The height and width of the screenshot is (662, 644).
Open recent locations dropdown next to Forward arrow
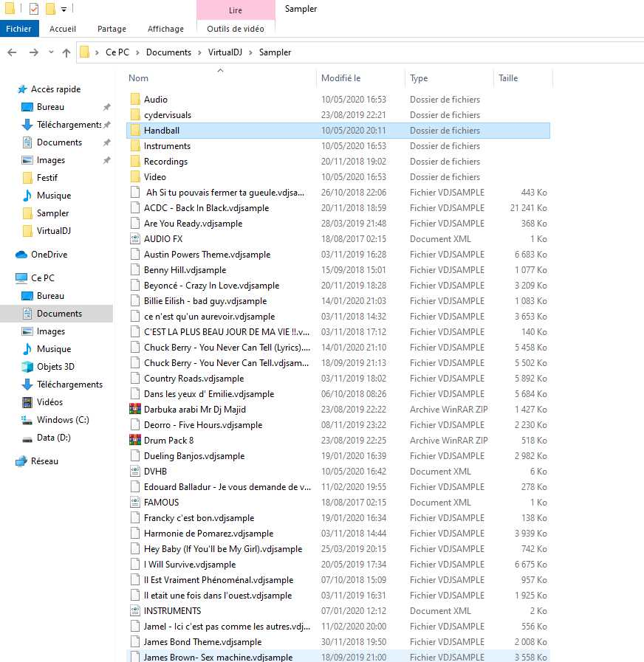[51, 52]
